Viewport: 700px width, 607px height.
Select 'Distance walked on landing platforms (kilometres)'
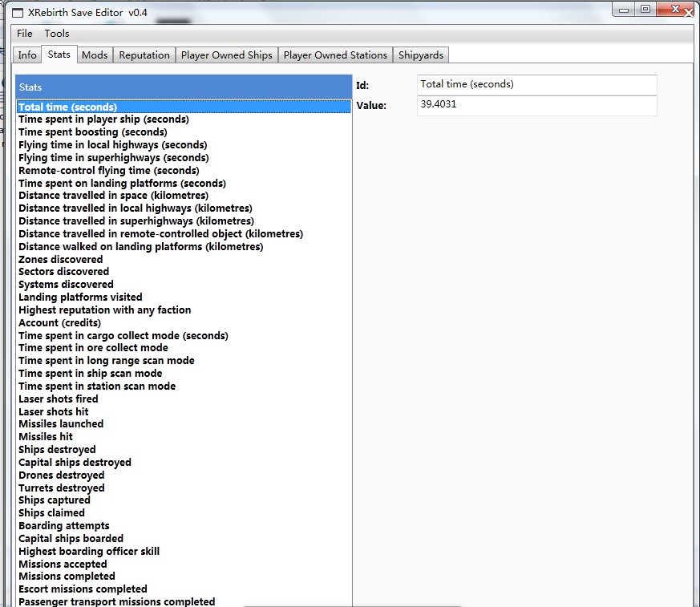coord(184,247)
